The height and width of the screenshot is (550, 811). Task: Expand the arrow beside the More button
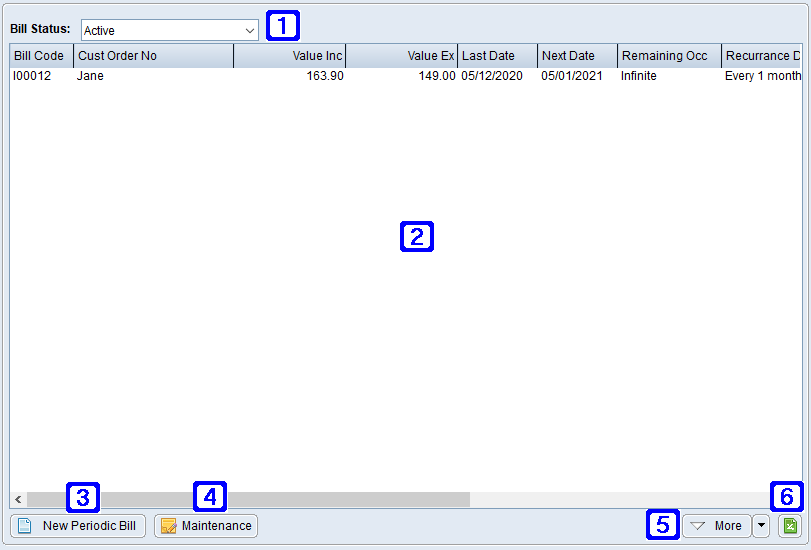pos(761,526)
